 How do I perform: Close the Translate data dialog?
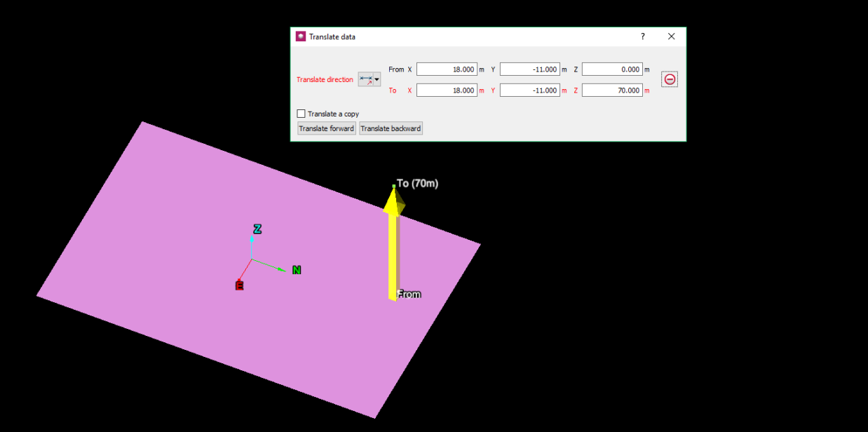click(x=671, y=36)
